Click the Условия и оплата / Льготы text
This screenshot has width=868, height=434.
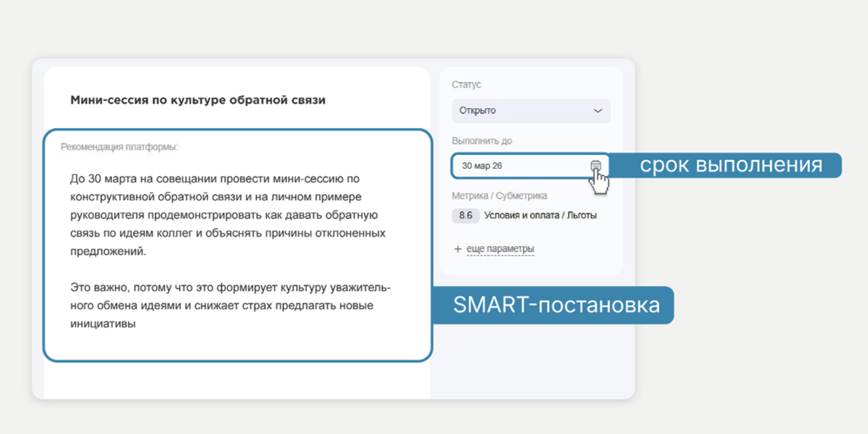pos(540,216)
